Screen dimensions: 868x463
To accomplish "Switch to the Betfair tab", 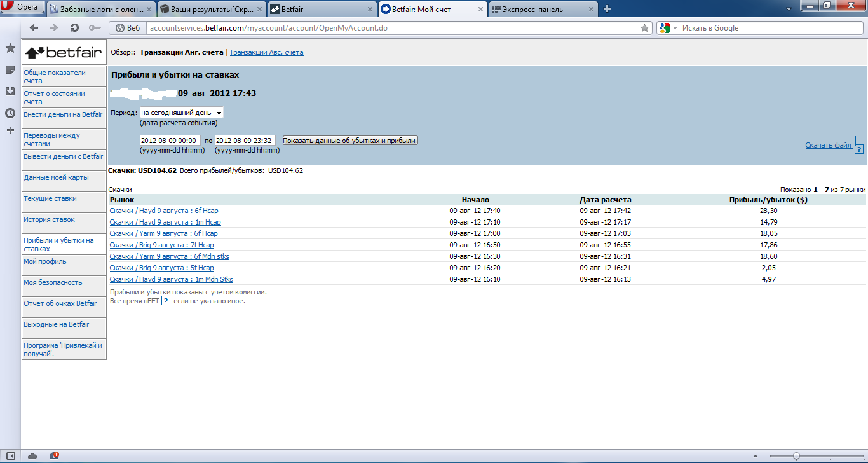I will click(x=322, y=9).
